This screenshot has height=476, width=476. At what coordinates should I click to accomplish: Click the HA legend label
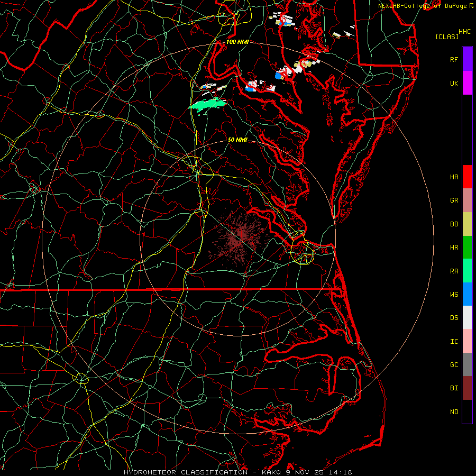[x=454, y=177]
